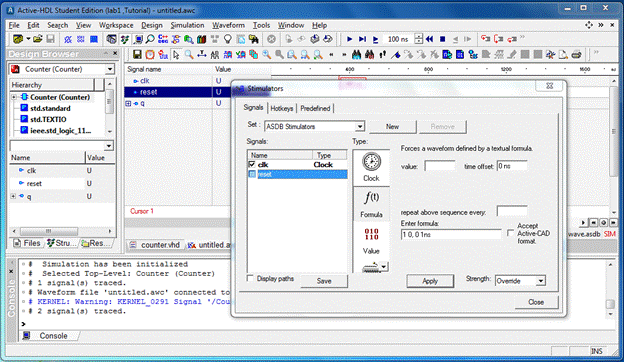This screenshot has height=362, width=624.
Task: Choose the Value stimulator type
Action: tap(371, 241)
